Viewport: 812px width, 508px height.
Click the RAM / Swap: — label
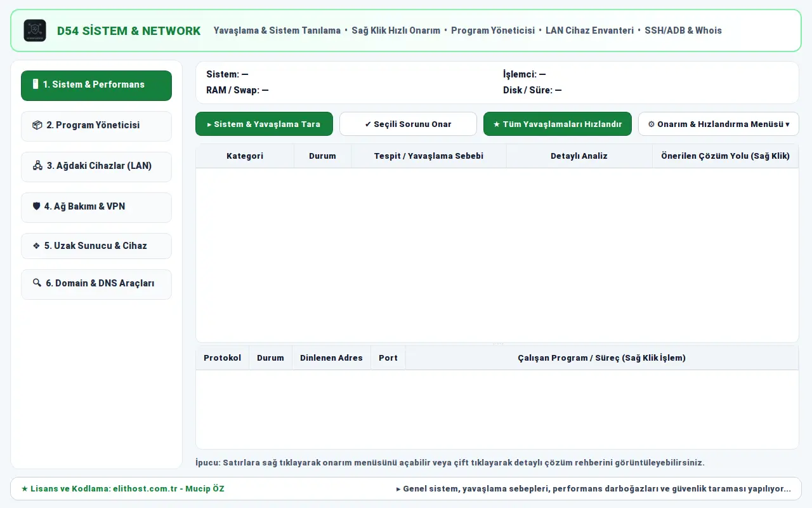237,90
